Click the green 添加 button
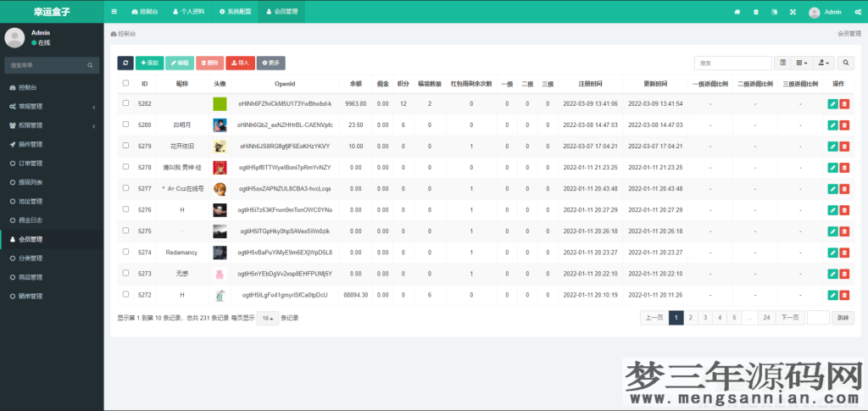This screenshot has width=868, height=411. coord(149,63)
